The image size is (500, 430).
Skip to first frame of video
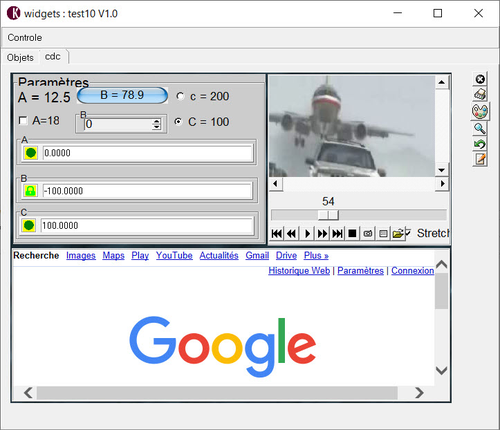click(276, 233)
